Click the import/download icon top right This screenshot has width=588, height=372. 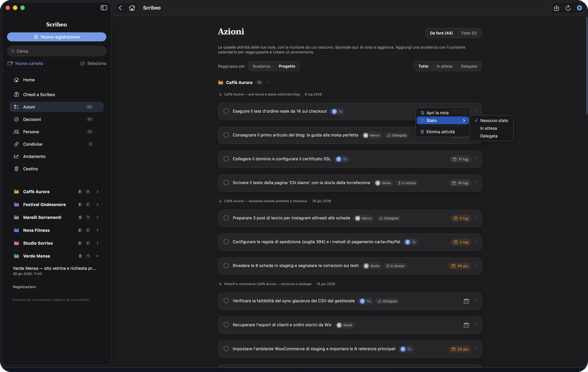coord(556,8)
